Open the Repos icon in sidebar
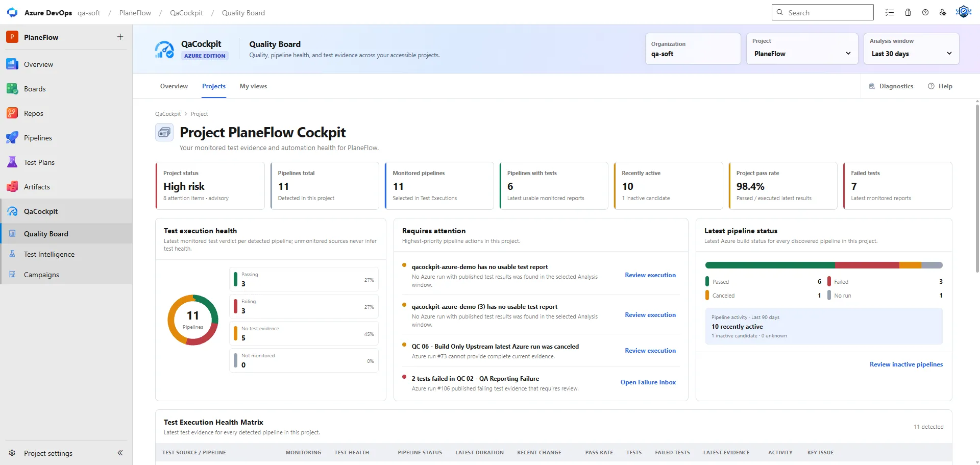Viewport: 980px width, 465px height. point(12,113)
